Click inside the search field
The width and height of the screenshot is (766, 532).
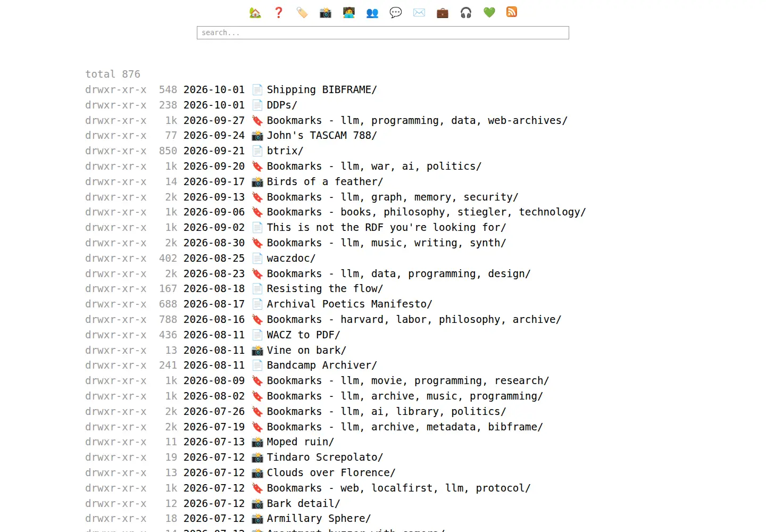click(383, 32)
